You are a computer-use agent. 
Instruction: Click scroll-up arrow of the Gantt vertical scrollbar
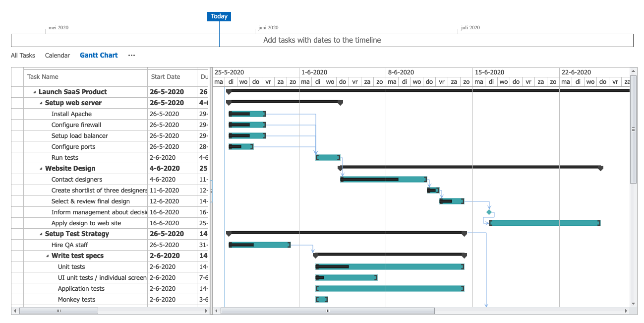pos(633,71)
